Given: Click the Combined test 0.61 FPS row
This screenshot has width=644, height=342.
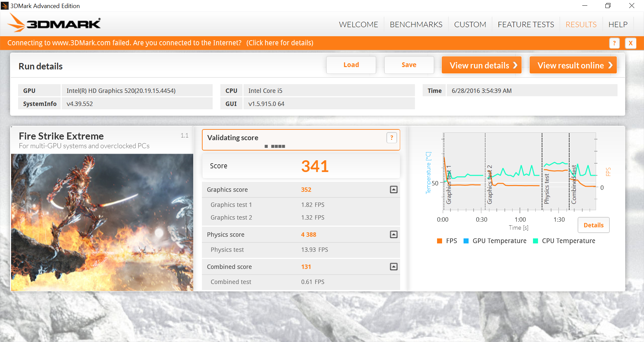Looking at the screenshot, I should [x=301, y=282].
